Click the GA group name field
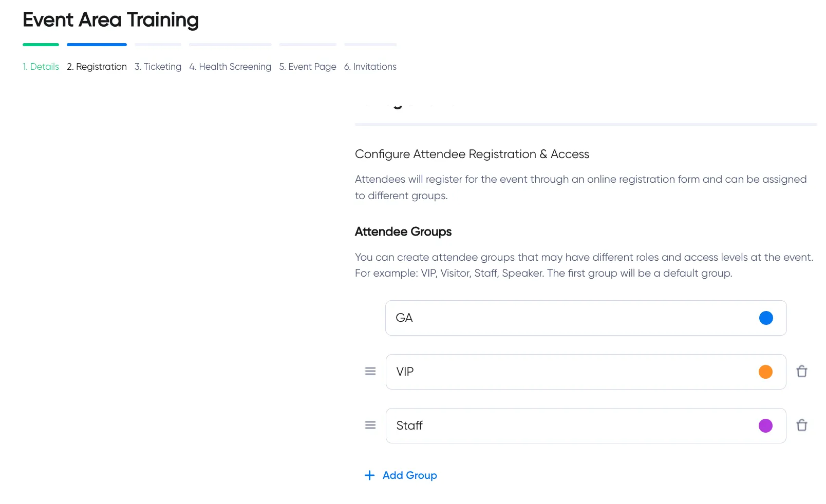This screenshot has height=504, width=826. pyautogui.click(x=514, y=318)
